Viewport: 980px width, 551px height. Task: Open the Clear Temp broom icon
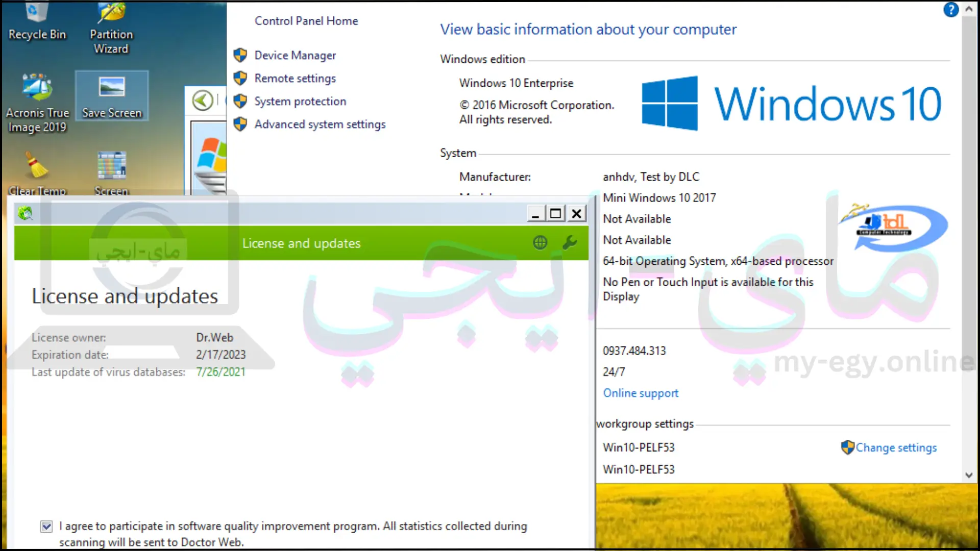[x=37, y=173]
